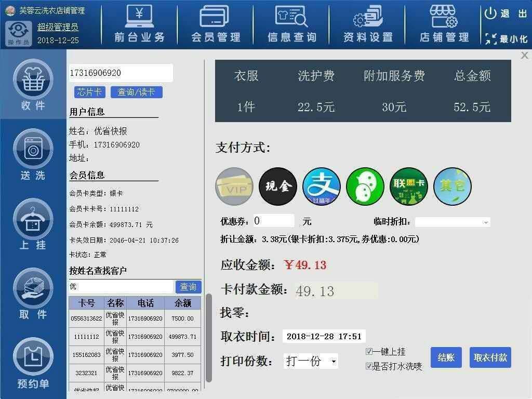
Task: Select the 联盟卡 payment icon
Action: [409, 187]
